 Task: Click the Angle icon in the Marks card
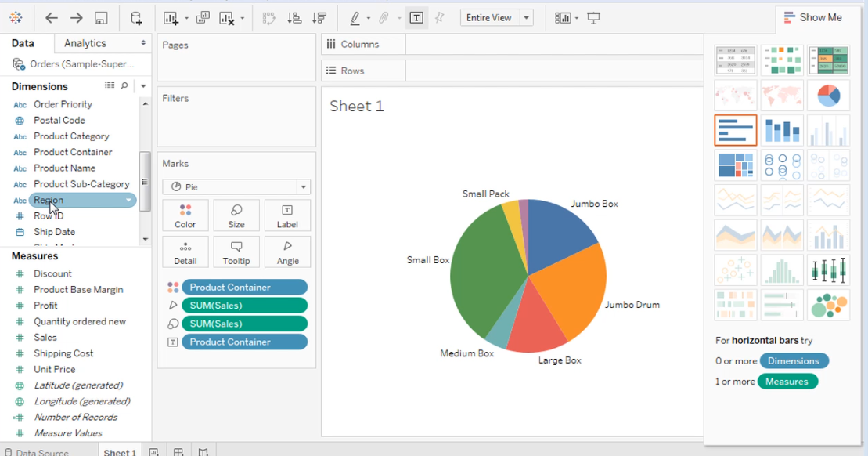[x=287, y=252]
